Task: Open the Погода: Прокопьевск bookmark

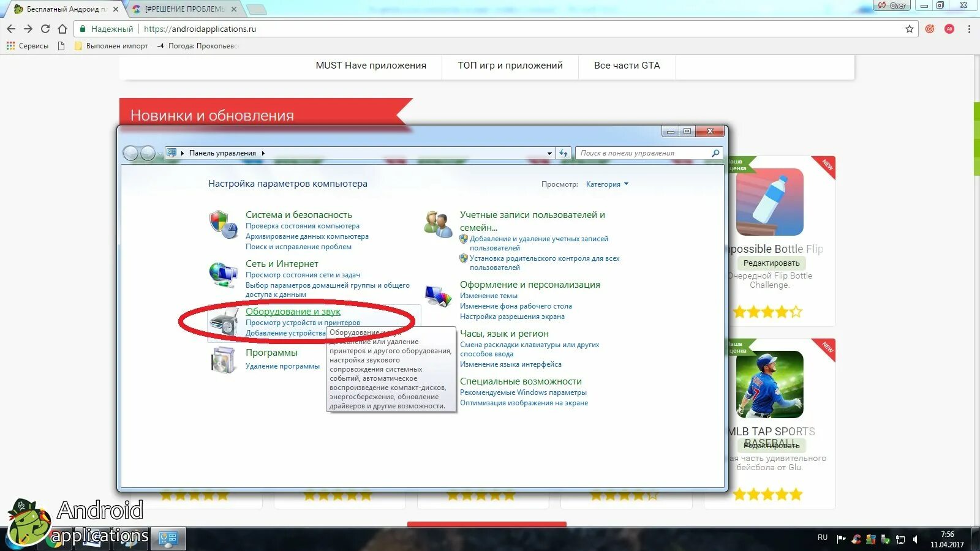Action: point(198,46)
